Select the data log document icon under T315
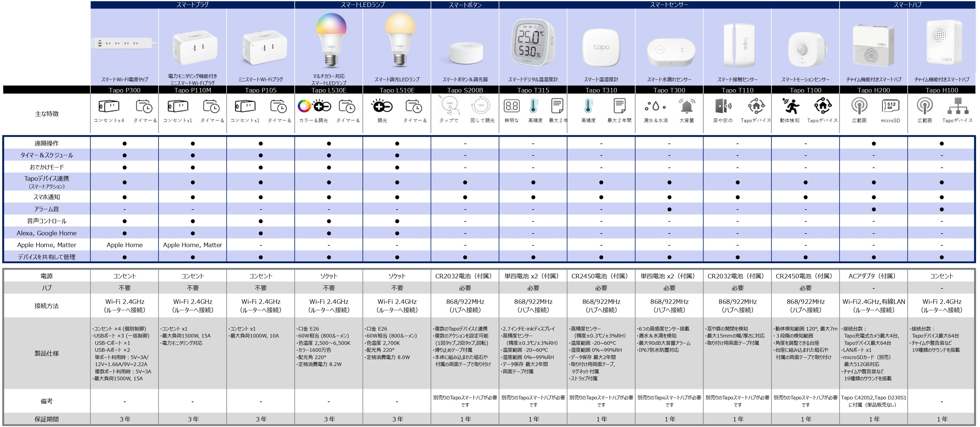Image resolution: width=980 pixels, height=427 pixels. click(557, 106)
